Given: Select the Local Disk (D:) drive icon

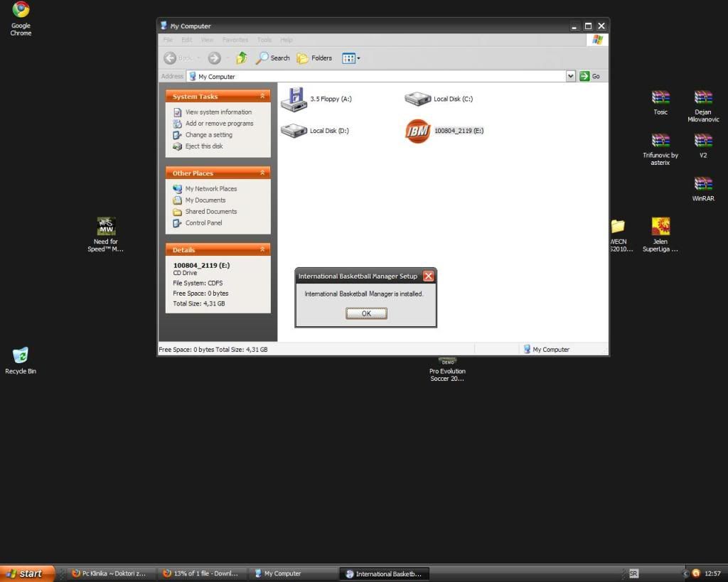Looking at the screenshot, I should [x=294, y=131].
